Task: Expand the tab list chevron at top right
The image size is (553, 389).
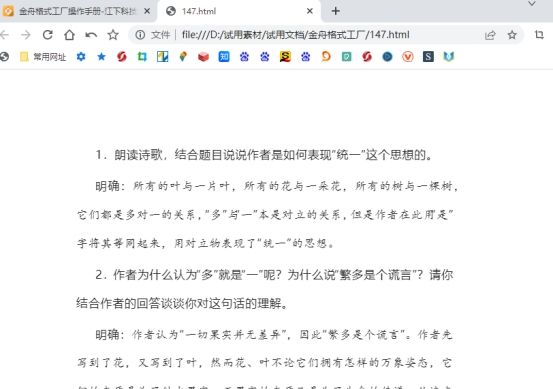Action: click(x=532, y=4)
